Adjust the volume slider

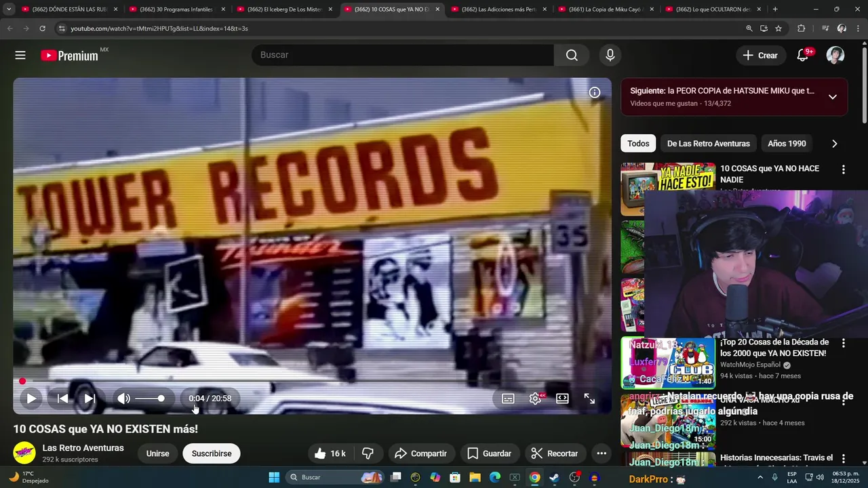150,399
